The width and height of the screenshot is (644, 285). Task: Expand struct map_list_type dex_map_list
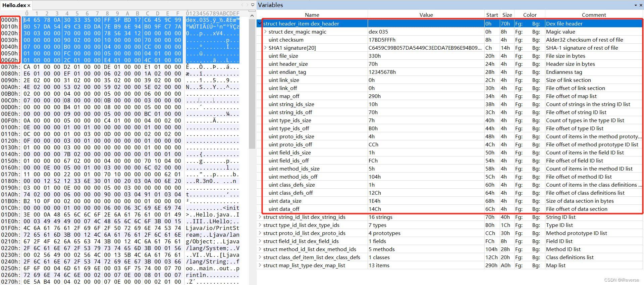click(x=260, y=265)
